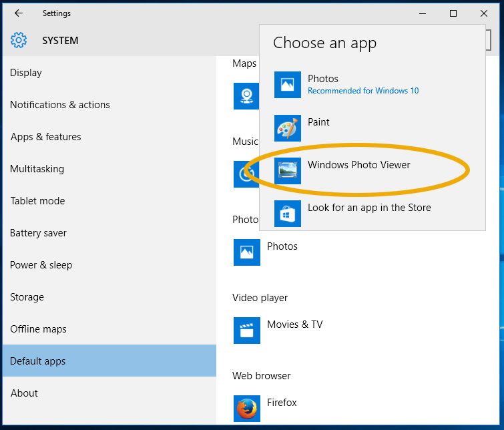
Task: Click the Paint palette icon
Action: 287,128
